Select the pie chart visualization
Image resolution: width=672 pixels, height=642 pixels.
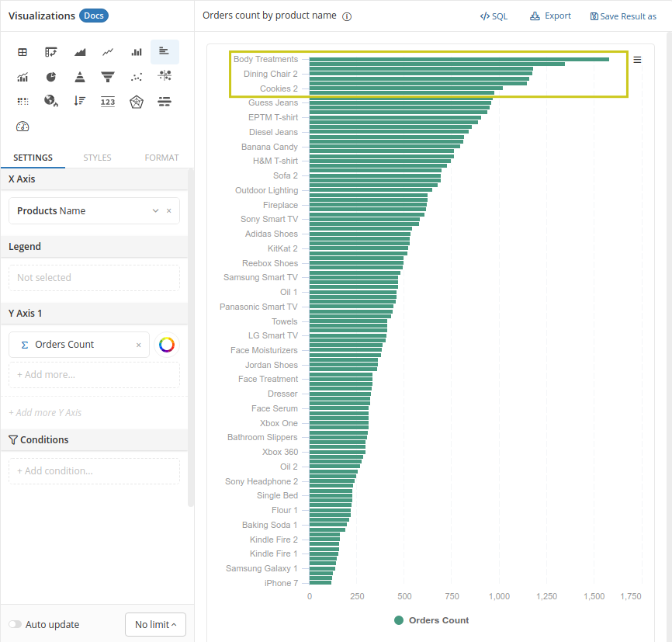pos(51,77)
